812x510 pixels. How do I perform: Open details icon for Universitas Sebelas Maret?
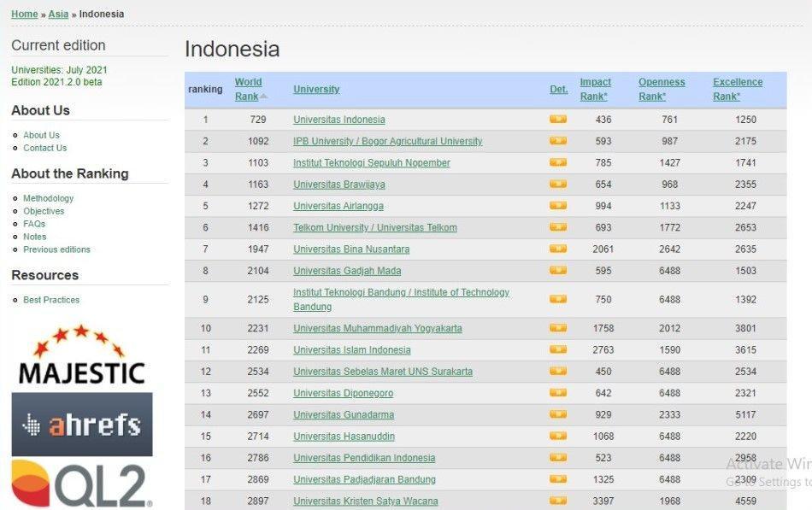pyautogui.click(x=558, y=372)
